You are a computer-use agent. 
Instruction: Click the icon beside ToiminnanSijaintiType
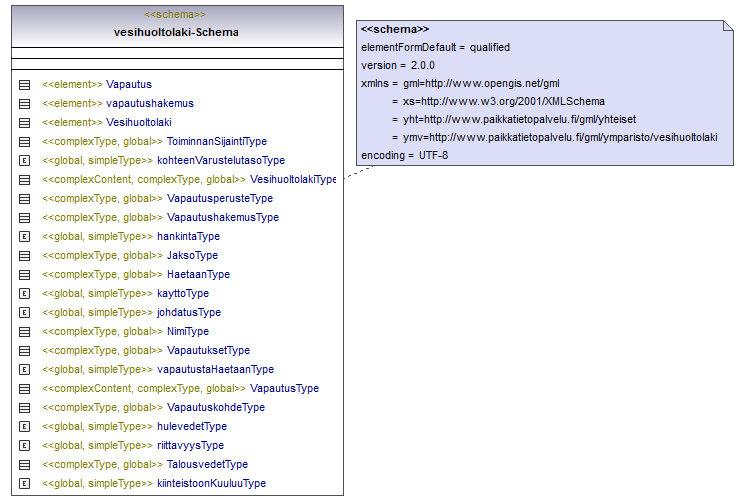[24, 142]
